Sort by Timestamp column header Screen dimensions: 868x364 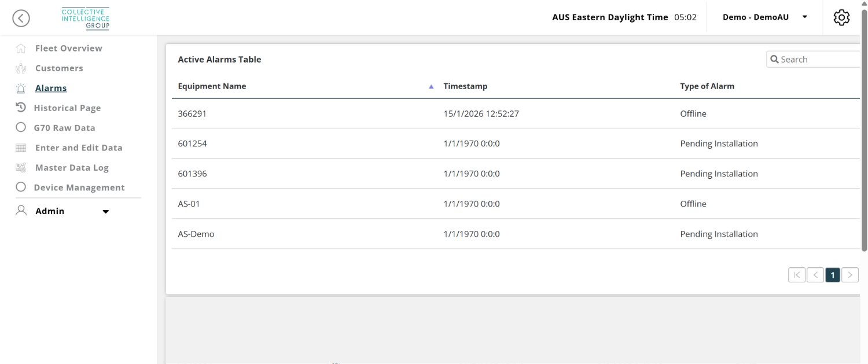tap(465, 86)
